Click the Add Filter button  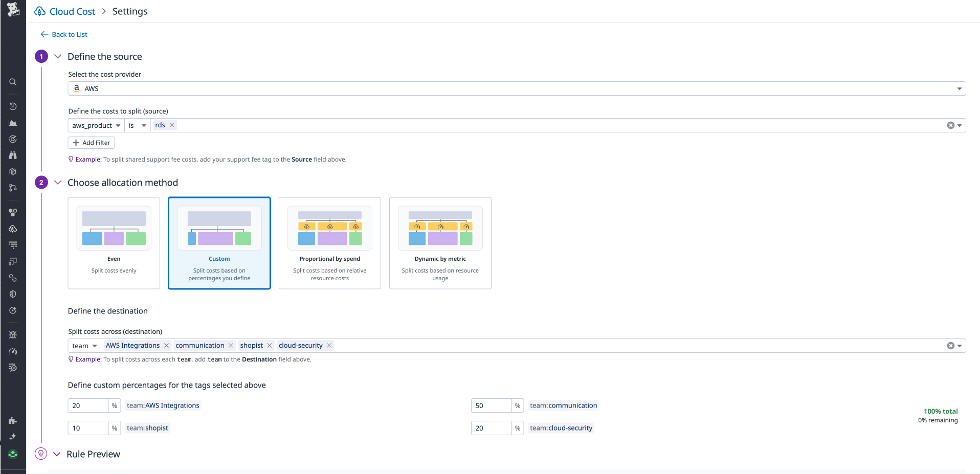(91, 142)
